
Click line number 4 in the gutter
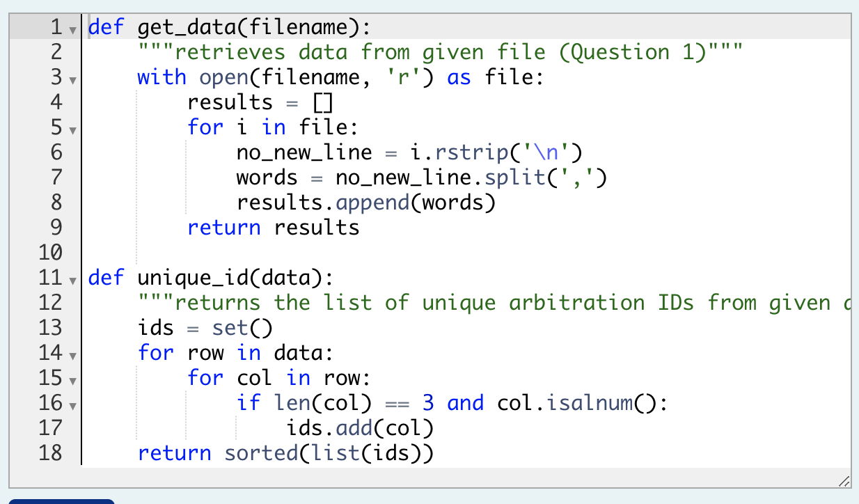[x=57, y=102]
